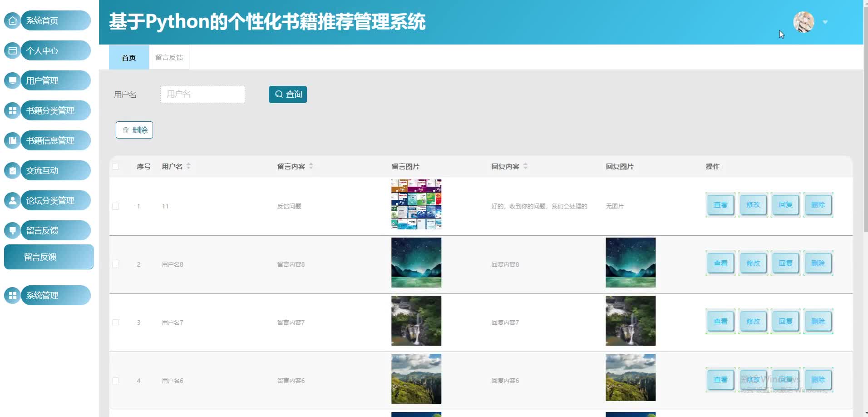The width and height of the screenshot is (868, 417).
Task: Open the mountain 留言图片 thumbnail for 用户名6
Action: (x=416, y=379)
